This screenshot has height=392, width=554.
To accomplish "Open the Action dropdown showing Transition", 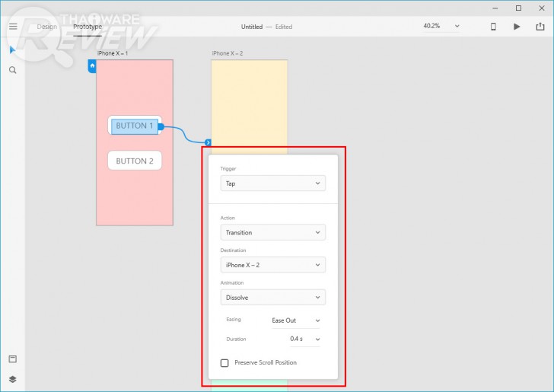I will [x=272, y=232].
